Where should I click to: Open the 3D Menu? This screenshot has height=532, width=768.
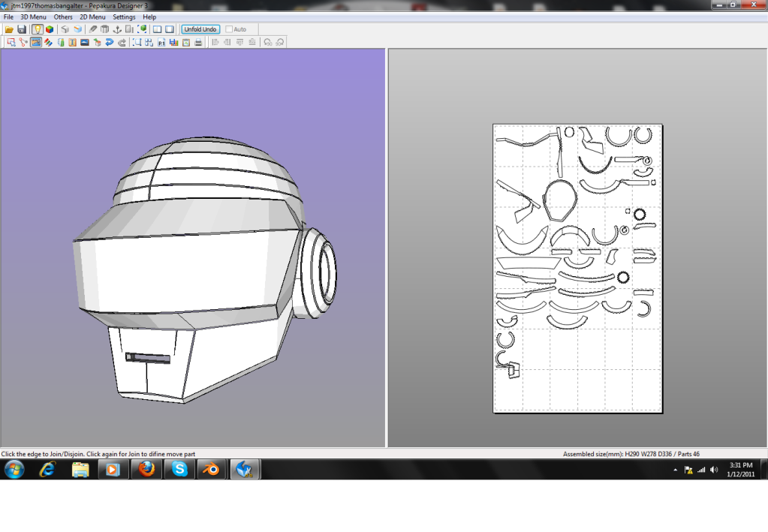coord(33,17)
